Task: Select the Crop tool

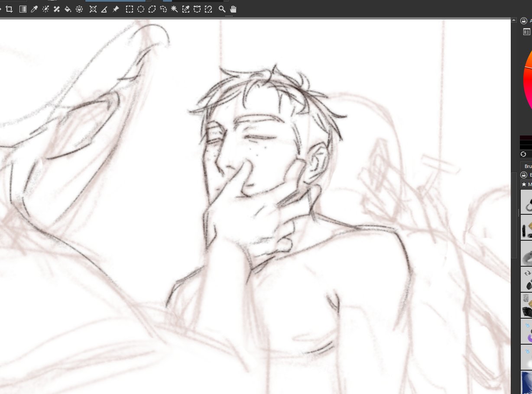Action: [x=9, y=9]
